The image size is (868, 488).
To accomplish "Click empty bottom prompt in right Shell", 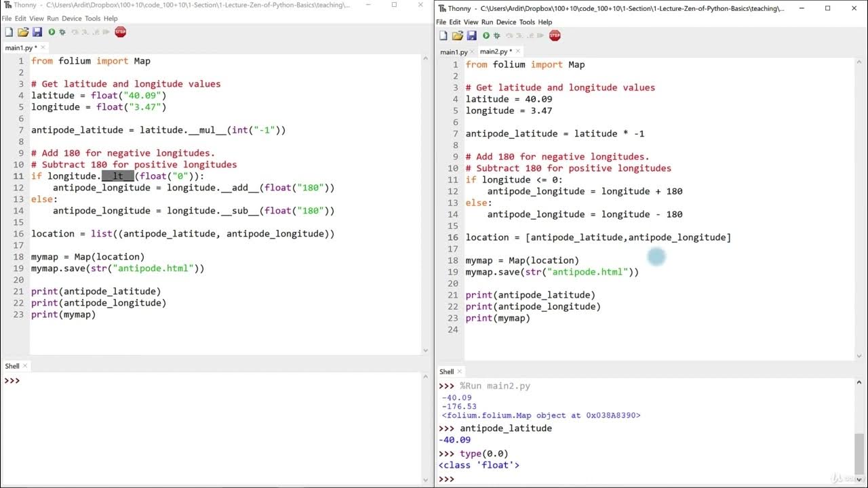I will [644, 479].
